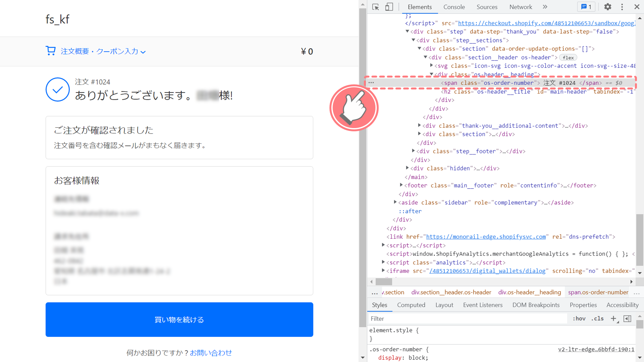The height and width of the screenshot is (362, 644).
Task: Click the breadcrumb overflow ellipsis on left
Action: (374, 292)
